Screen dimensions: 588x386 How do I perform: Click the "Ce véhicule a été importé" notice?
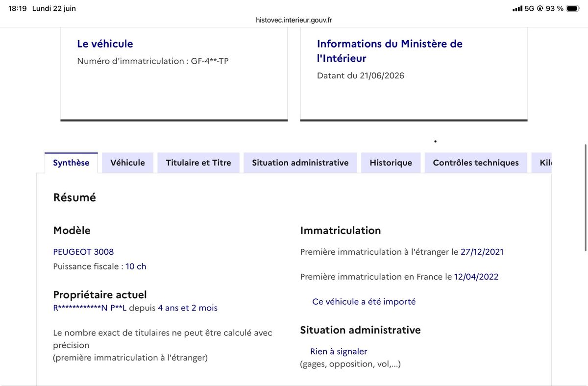tap(364, 302)
